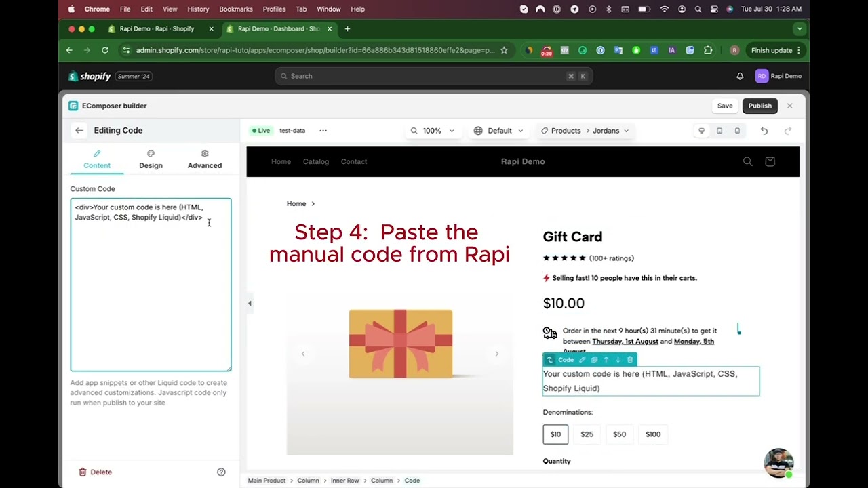Delete Code element via toolbar trash icon

pos(630,360)
